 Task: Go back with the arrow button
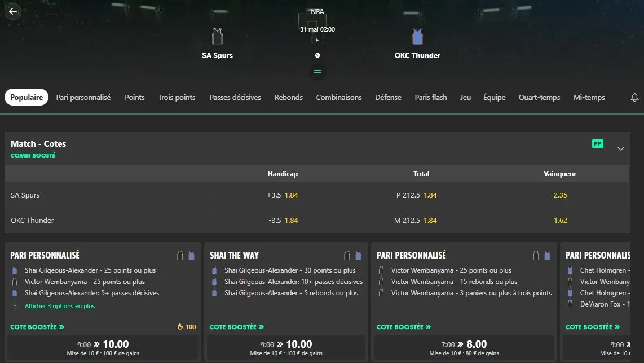(13, 11)
